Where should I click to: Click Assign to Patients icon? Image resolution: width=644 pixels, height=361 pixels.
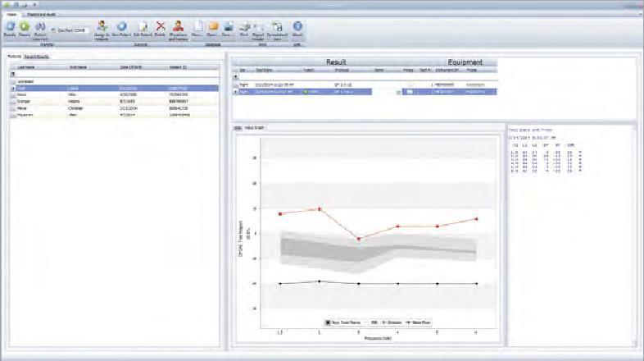pos(102,29)
